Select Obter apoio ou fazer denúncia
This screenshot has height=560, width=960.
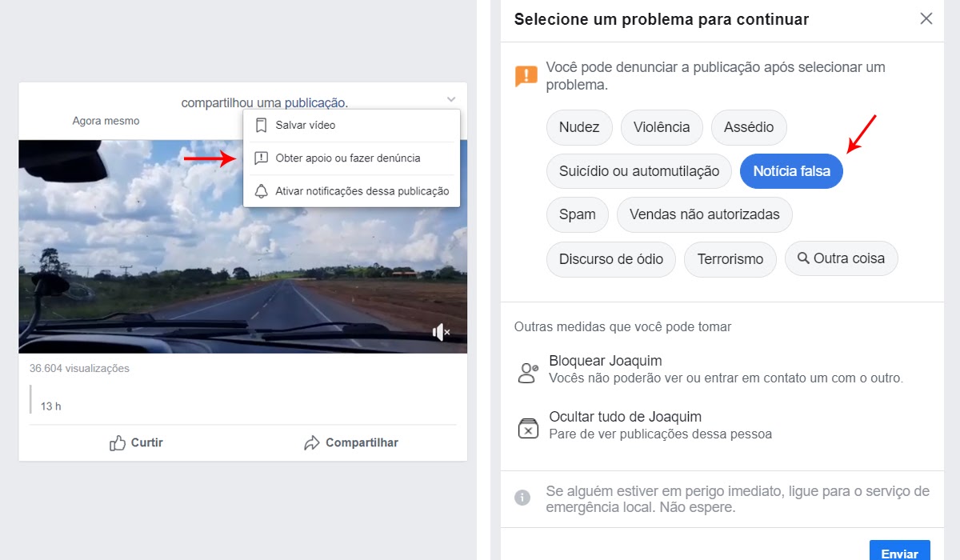pos(352,158)
